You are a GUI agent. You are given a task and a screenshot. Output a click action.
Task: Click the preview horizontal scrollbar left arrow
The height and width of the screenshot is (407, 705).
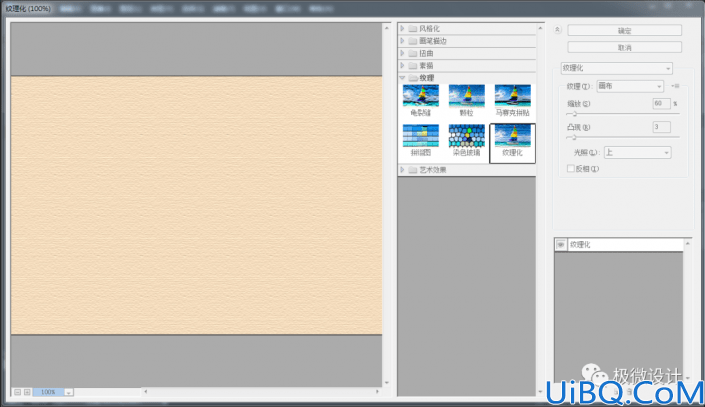(x=146, y=392)
